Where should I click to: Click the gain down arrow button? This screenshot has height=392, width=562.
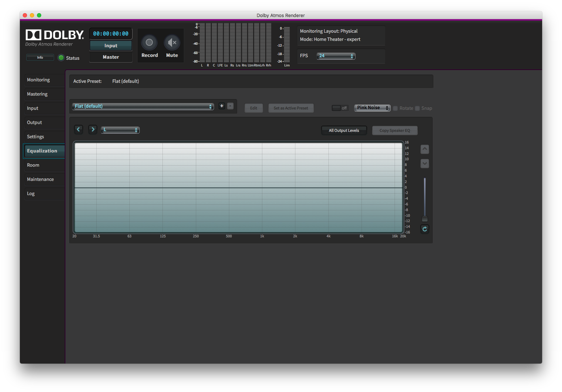point(425,163)
